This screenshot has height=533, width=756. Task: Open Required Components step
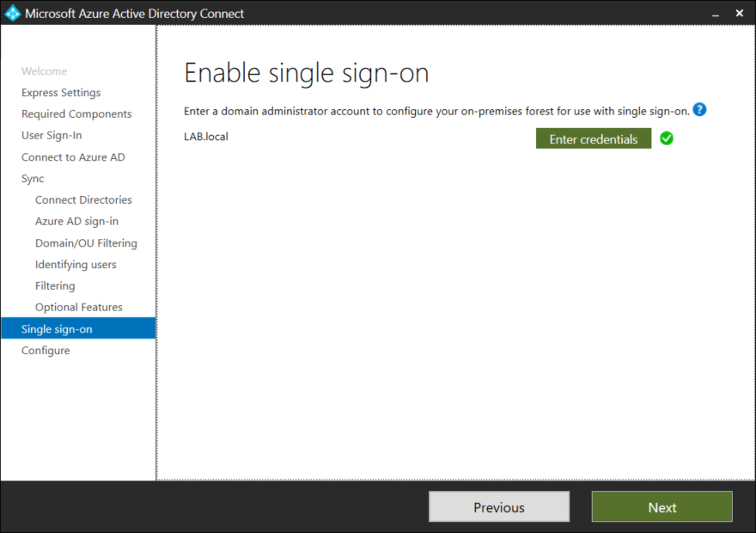coord(76,113)
